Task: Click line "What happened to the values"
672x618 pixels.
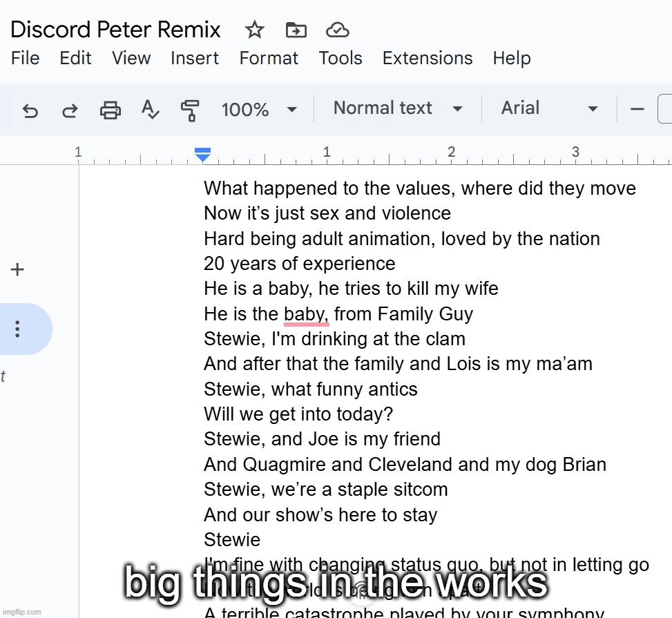Action: pos(420,189)
